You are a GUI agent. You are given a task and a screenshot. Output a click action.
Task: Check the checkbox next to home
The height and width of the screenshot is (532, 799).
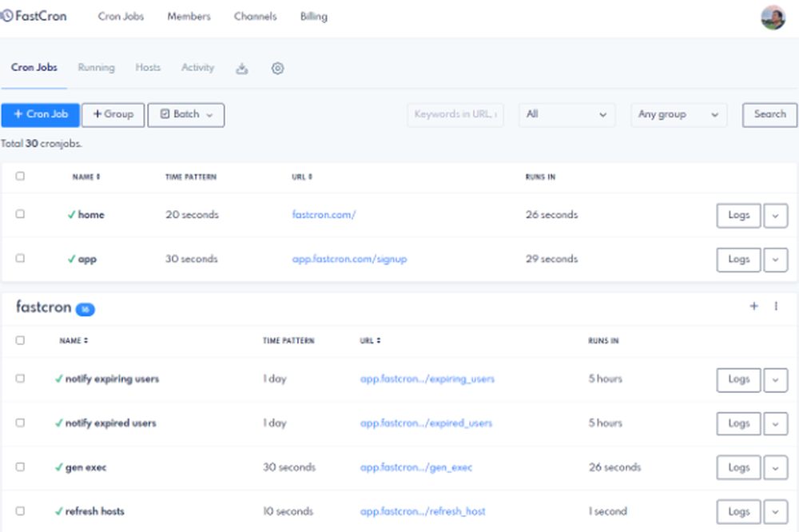tap(20, 215)
